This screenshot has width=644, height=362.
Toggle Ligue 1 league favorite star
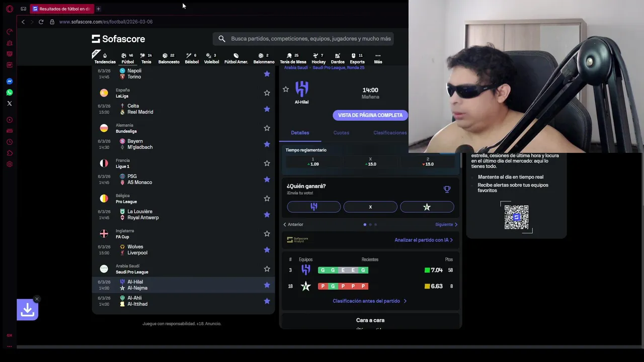point(267,163)
